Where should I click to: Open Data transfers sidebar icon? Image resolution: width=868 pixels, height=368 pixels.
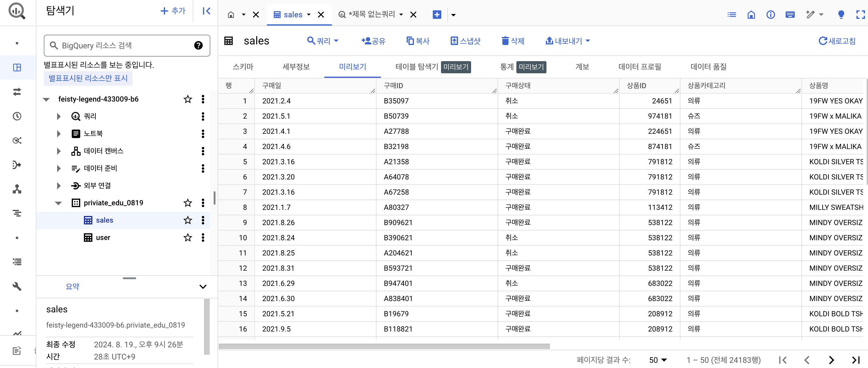pos(17,92)
